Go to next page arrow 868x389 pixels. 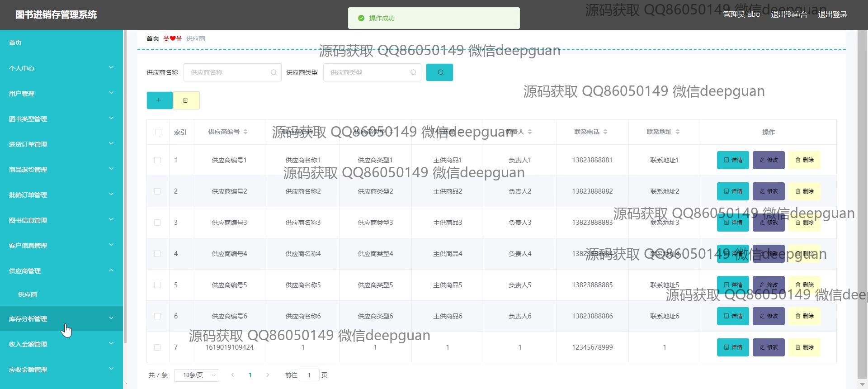point(268,375)
